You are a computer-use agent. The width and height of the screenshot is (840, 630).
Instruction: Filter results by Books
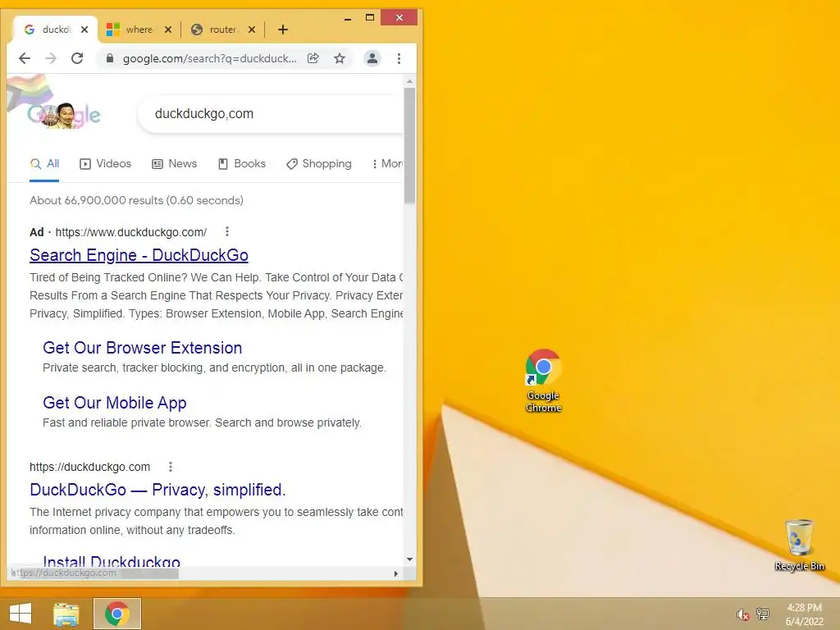[242, 163]
